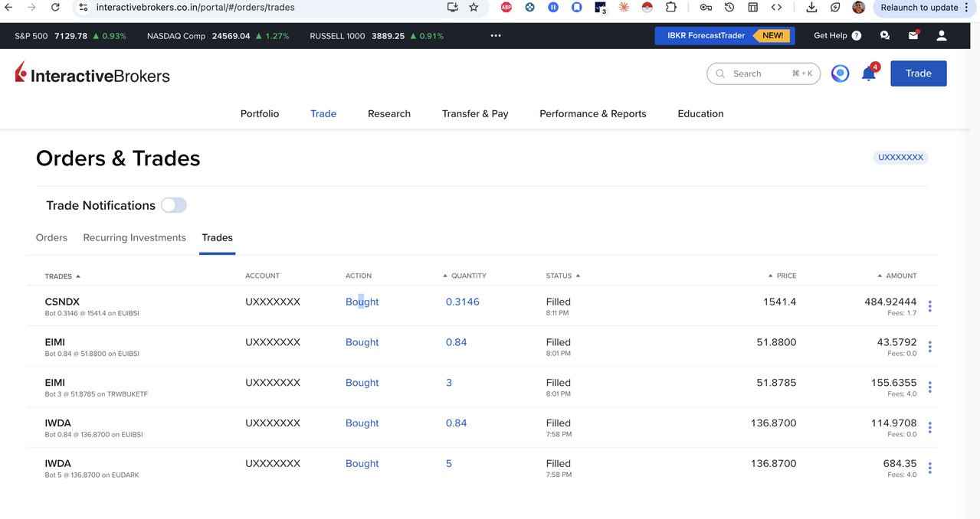980x519 pixels.
Task: Open the notifications bell icon
Action: click(869, 73)
